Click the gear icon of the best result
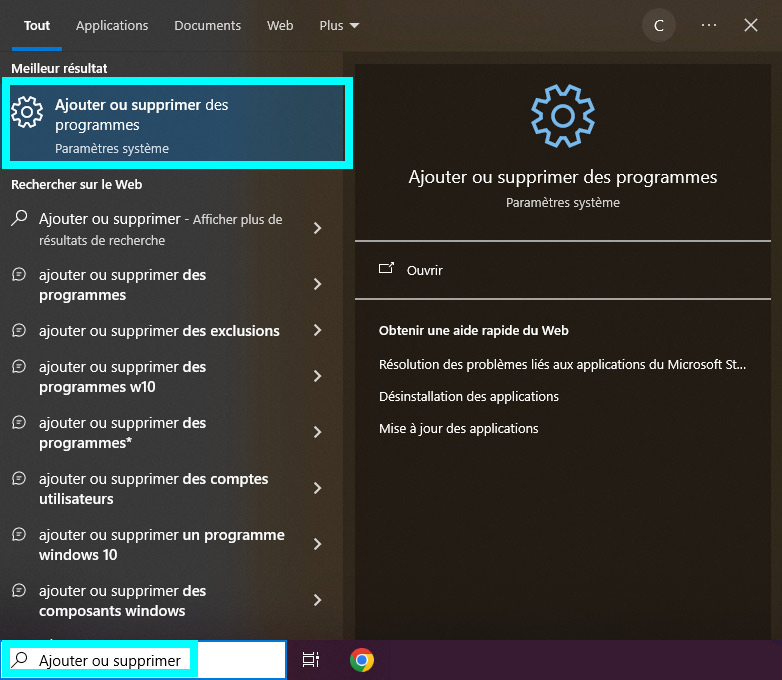This screenshot has width=782, height=680. click(x=28, y=113)
